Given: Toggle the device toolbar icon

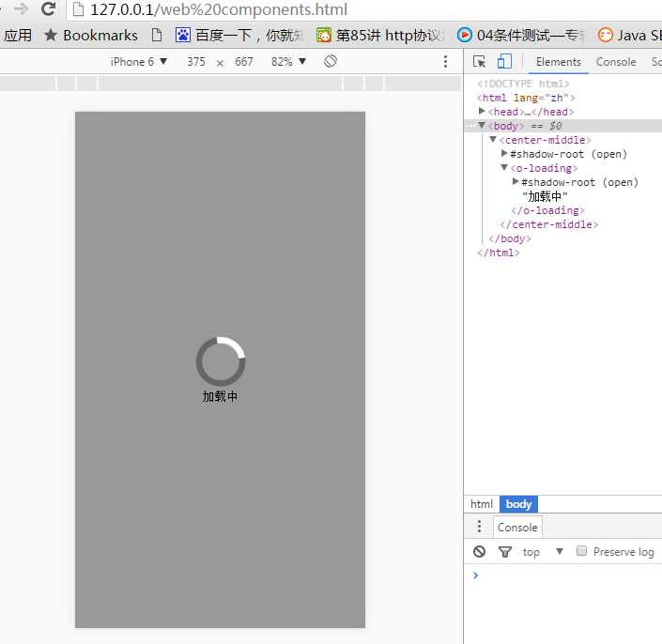Looking at the screenshot, I should tap(504, 61).
